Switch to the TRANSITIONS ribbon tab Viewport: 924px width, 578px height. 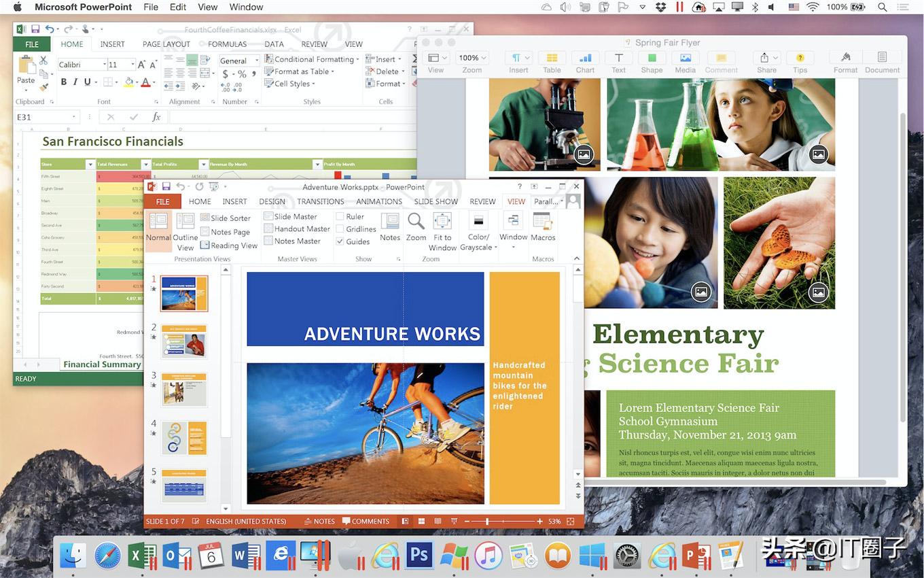(x=320, y=201)
